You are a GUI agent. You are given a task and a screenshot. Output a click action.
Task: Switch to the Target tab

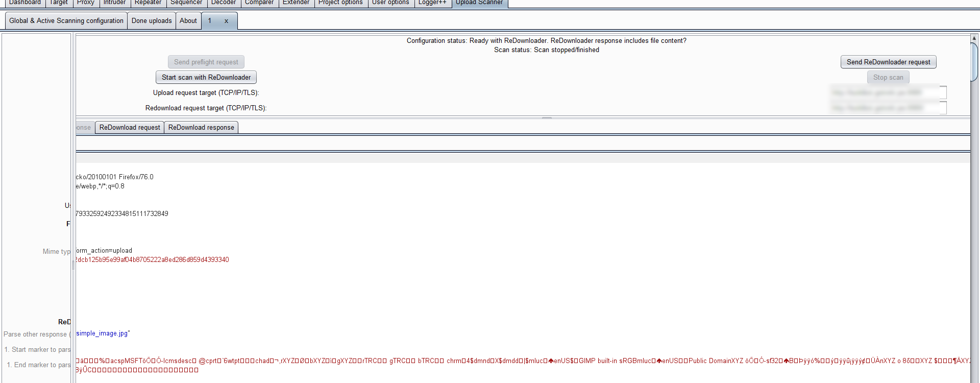(x=59, y=3)
